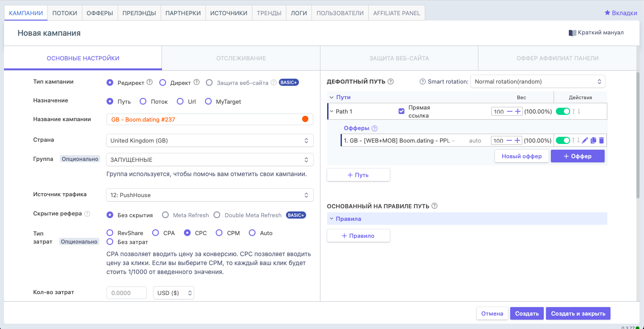The image size is (644, 329).
Task: Decrease Boom.dating offer weight with minus
Action: point(509,140)
